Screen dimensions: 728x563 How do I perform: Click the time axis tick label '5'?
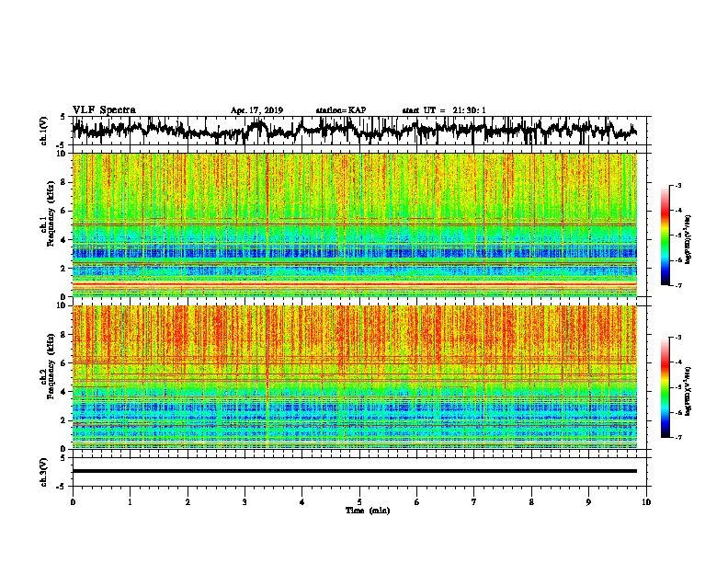coord(359,502)
